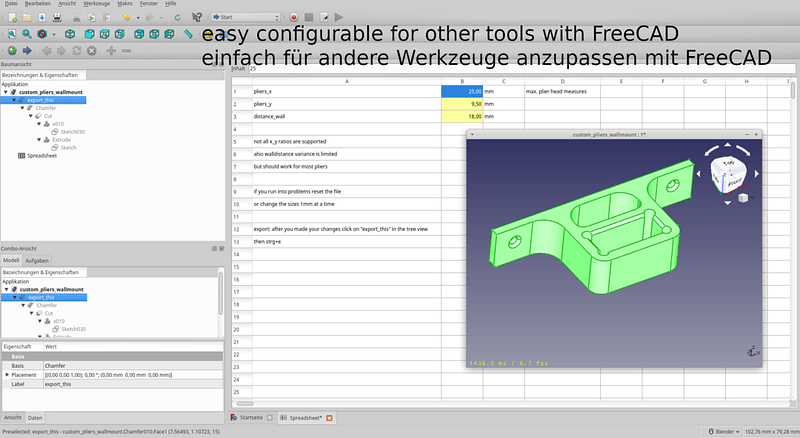Click the Stop macro recording square icon
The width and height of the screenshot is (800, 438).
tap(309, 17)
